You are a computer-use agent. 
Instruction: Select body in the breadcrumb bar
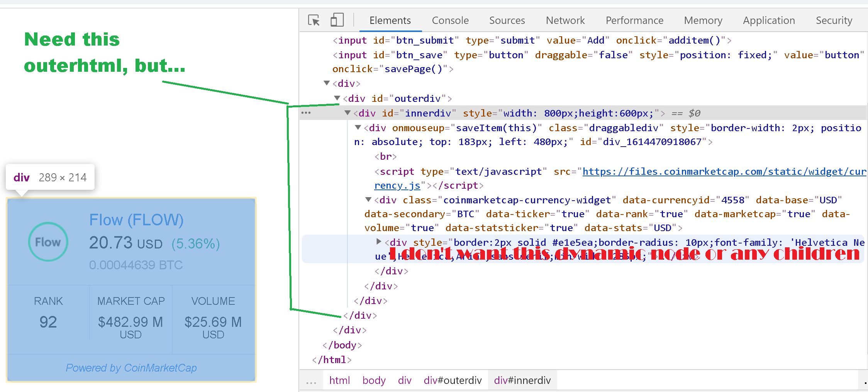click(x=373, y=380)
